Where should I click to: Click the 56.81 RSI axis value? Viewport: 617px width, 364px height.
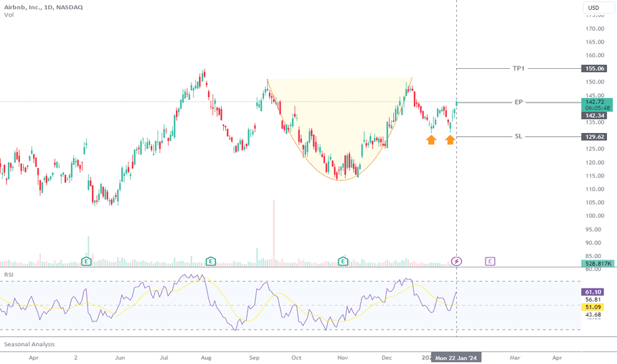pyautogui.click(x=593, y=299)
